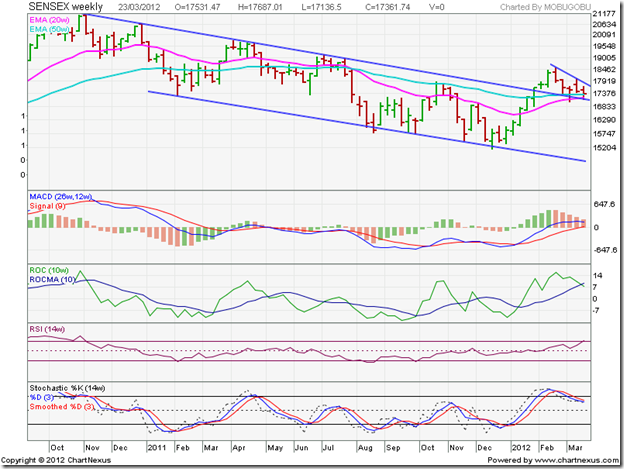This screenshot has width=624, height=469.
Task: Click the 'Jun' month label on time axis
Action: pyautogui.click(x=302, y=448)
